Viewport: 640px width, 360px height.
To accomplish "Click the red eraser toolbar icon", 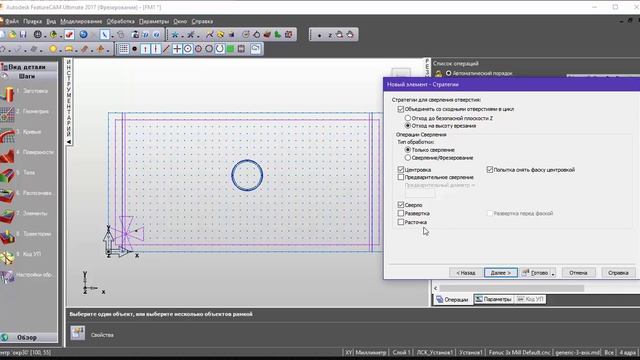I will (x=69, y=35).
